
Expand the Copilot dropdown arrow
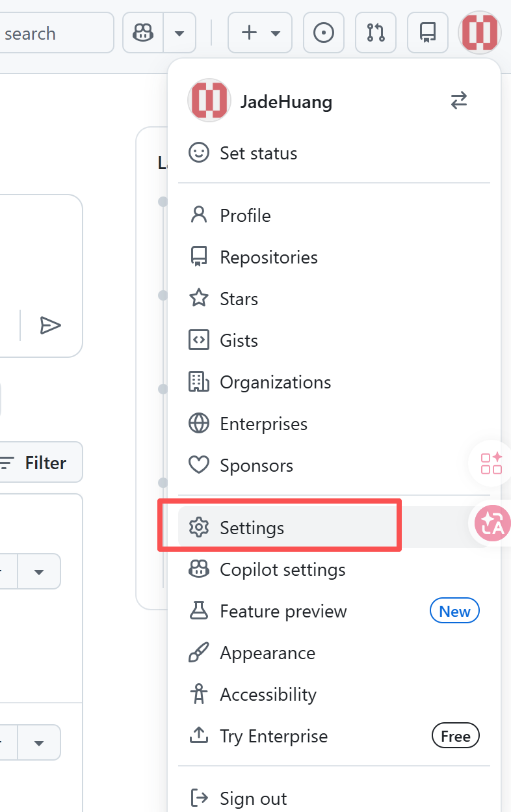[x=179, y=33]
